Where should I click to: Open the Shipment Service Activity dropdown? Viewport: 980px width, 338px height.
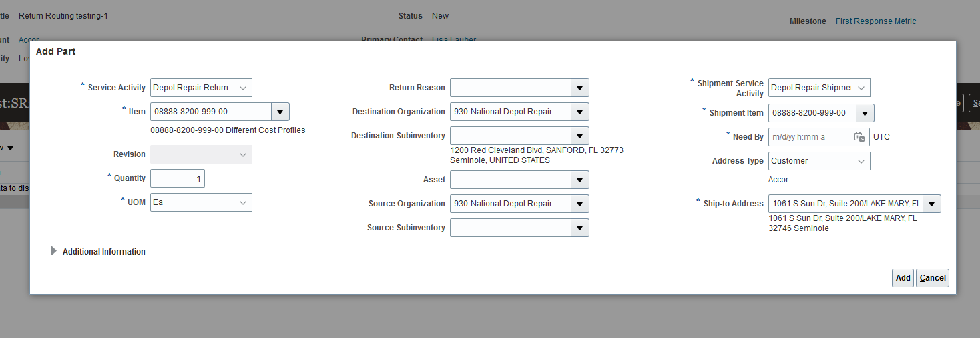tap(819, 88)
